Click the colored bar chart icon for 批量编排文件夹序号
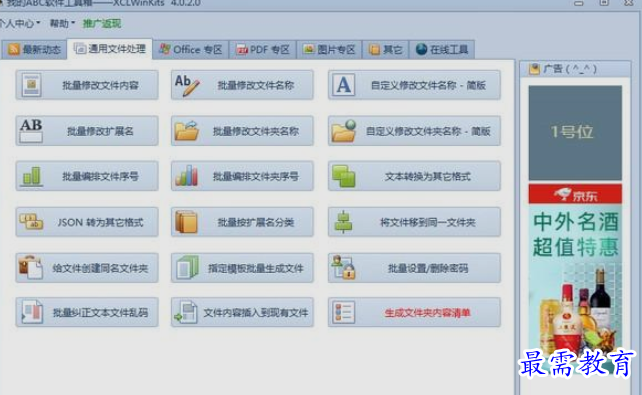This screenshot has height=395, width=642. [186, 176]
